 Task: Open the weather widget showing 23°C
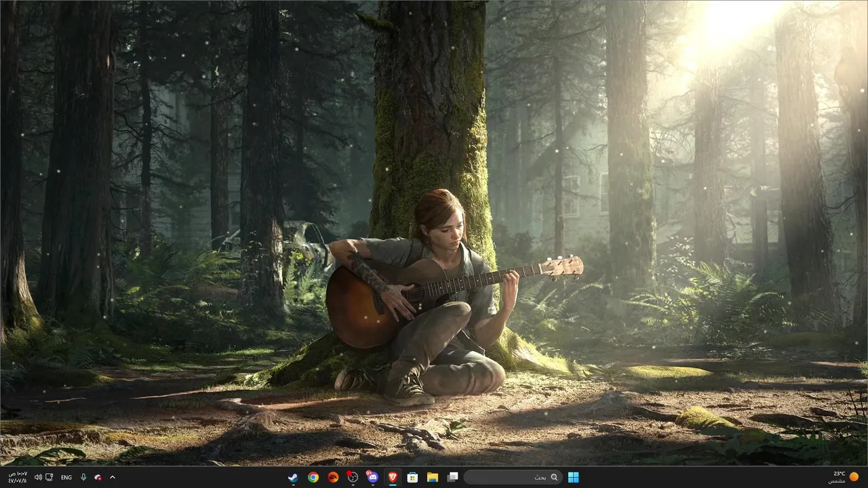(843, 477)
